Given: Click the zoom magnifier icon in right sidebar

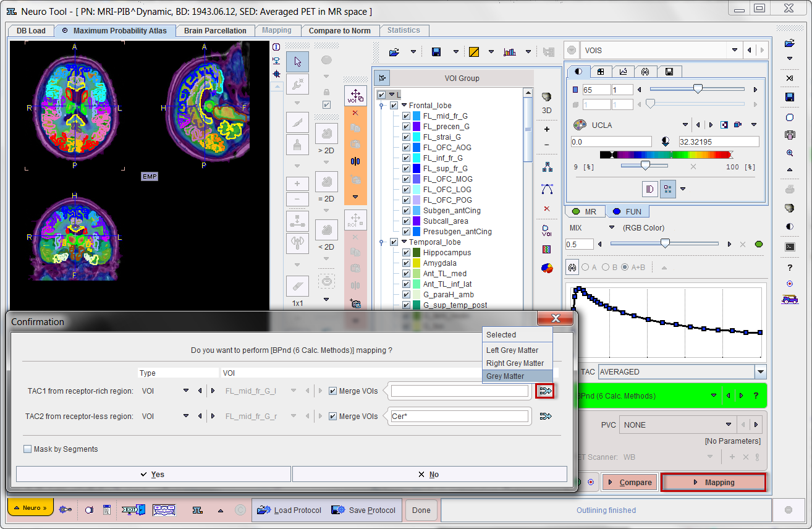Looking at the screenshot, I should tap(789, 153).
